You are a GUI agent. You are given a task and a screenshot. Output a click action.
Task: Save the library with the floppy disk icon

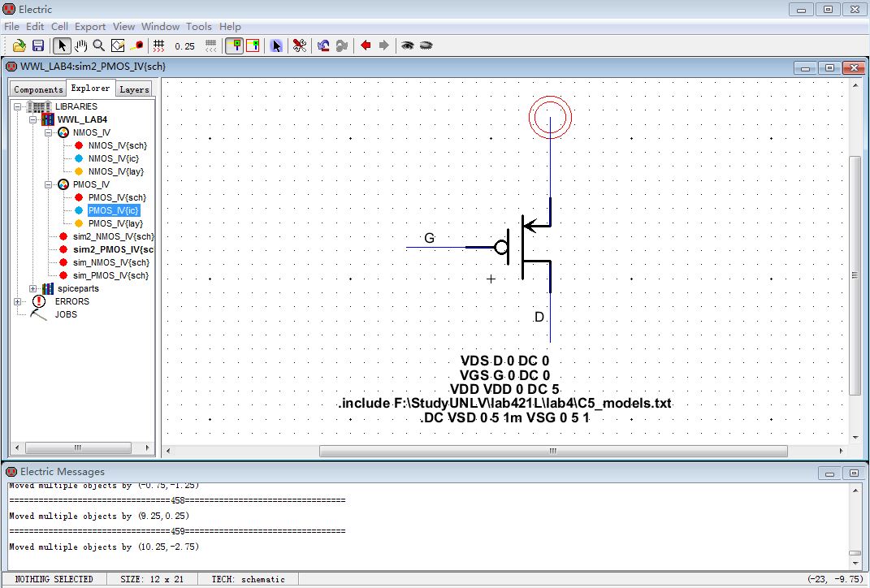point(37,45)
